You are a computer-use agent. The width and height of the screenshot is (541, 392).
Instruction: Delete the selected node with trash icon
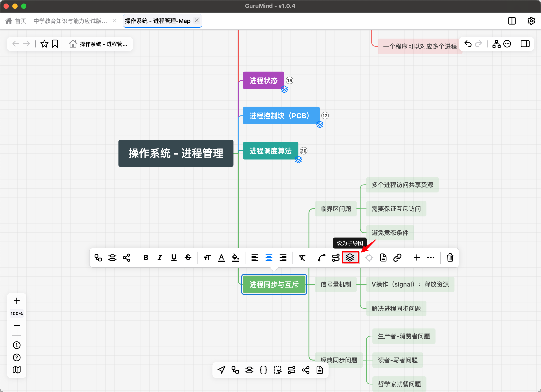coord(450,258)
